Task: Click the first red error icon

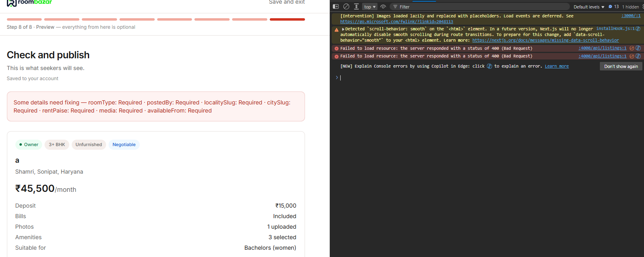Action: 336,49
